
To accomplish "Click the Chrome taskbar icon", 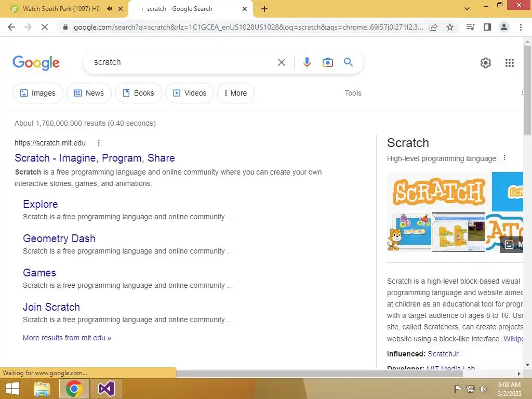I will pyautogui.click(x=74, y=389).
